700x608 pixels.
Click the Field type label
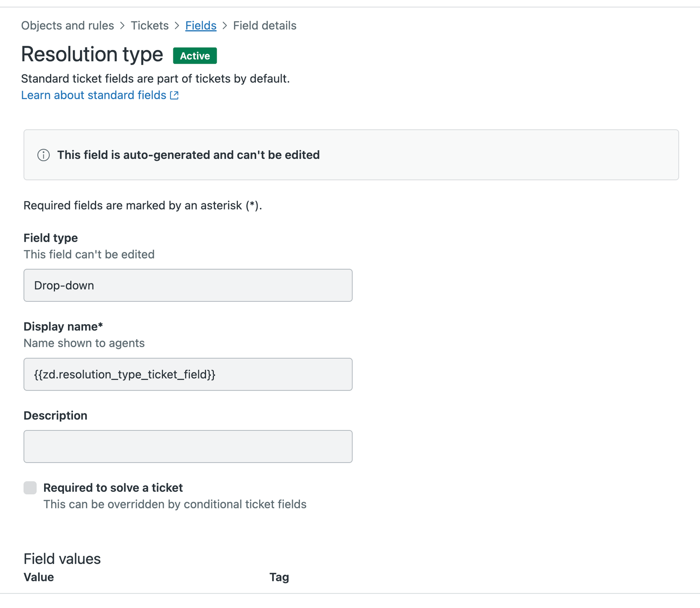(50, 238)
